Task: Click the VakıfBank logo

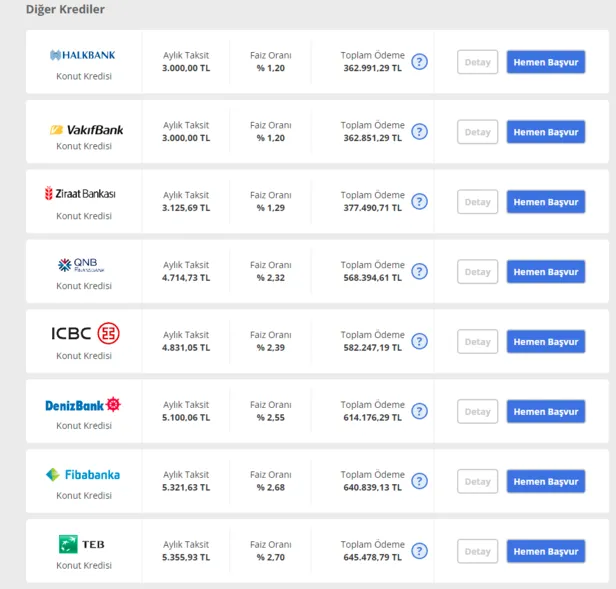Action: (86, 130)
